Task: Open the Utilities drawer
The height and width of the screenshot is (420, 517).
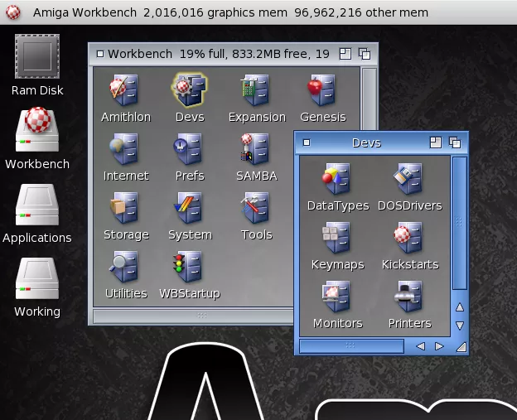Action: (x=125, y=267)
